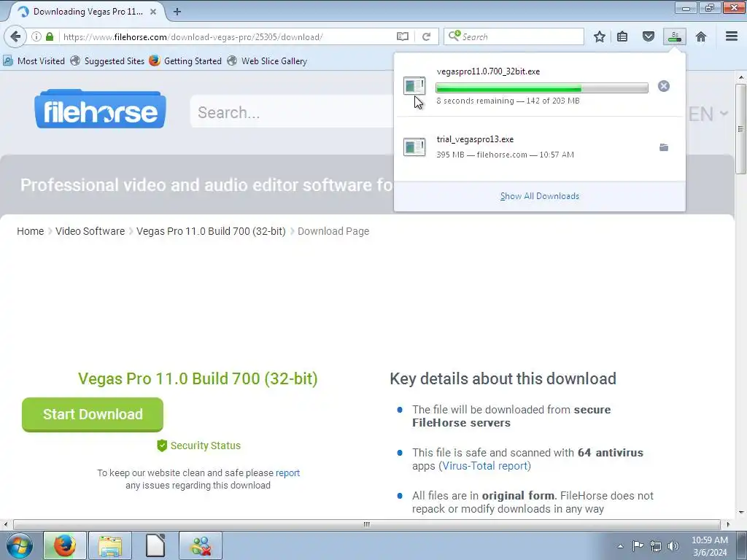Click the green secure padlock icon
This screenshot has height=560, width=747.
coord(50,36)
